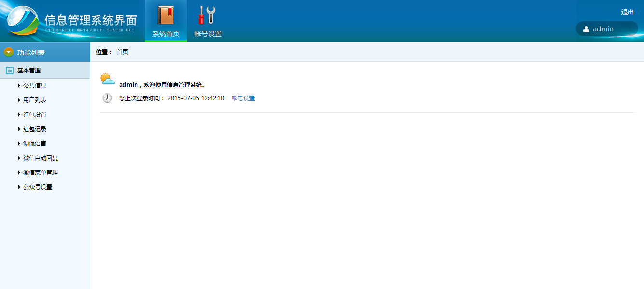This screenshot has height=289, width=644.
Task: Click the 退出 logout link
Action: coord(628,13)
